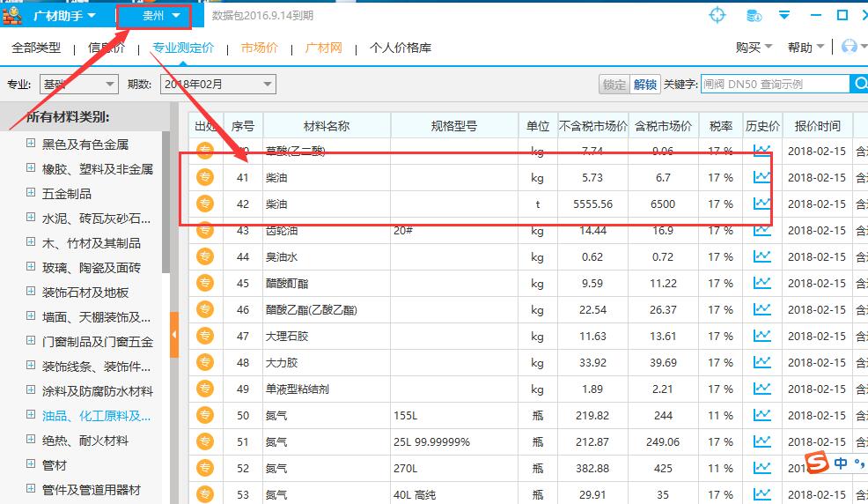Click the 专 source badge for 臭油水

click(205, 256)
